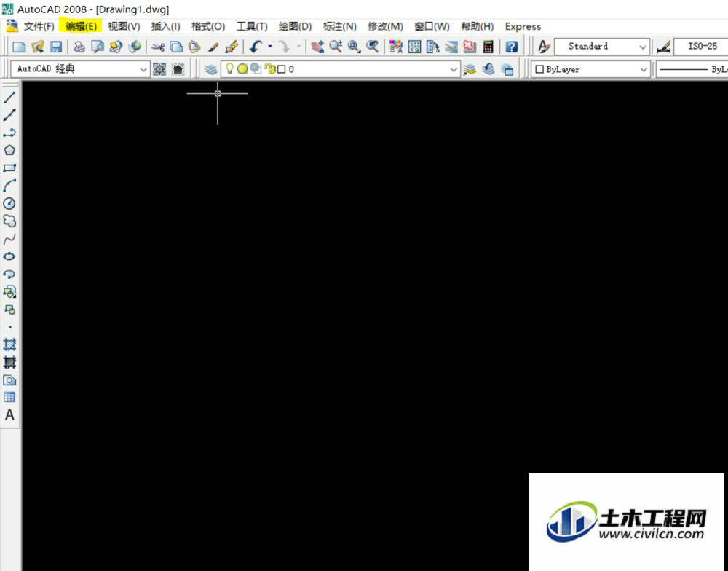Select the Spline tool
This screenshot has height=571, width=728.
[x=9, y=239]
